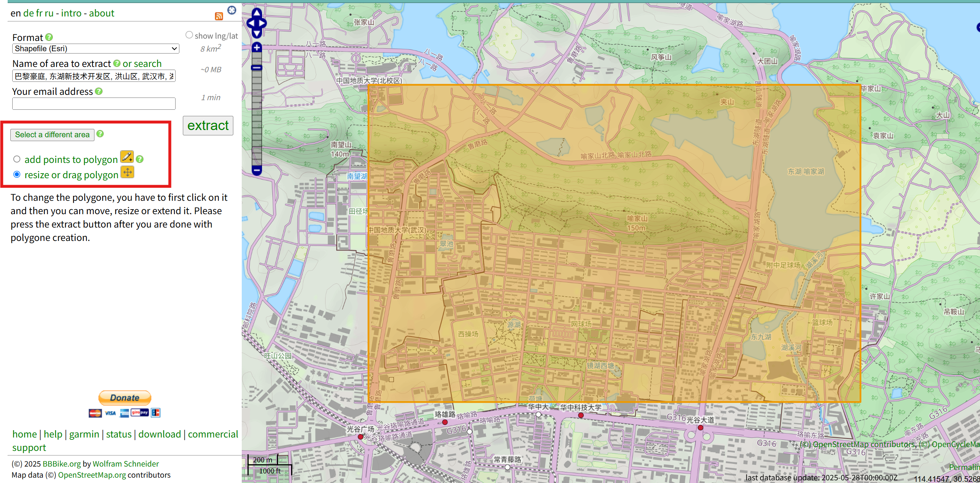Click Select a different area
Image resolution: width=980 pixels, height=483 pixels.
pyautogui.click(x=52, y=135)
